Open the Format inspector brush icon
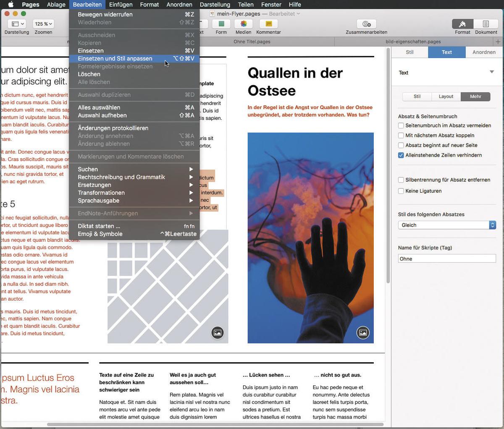Screen dimensions: 504x429 [462, 24]
